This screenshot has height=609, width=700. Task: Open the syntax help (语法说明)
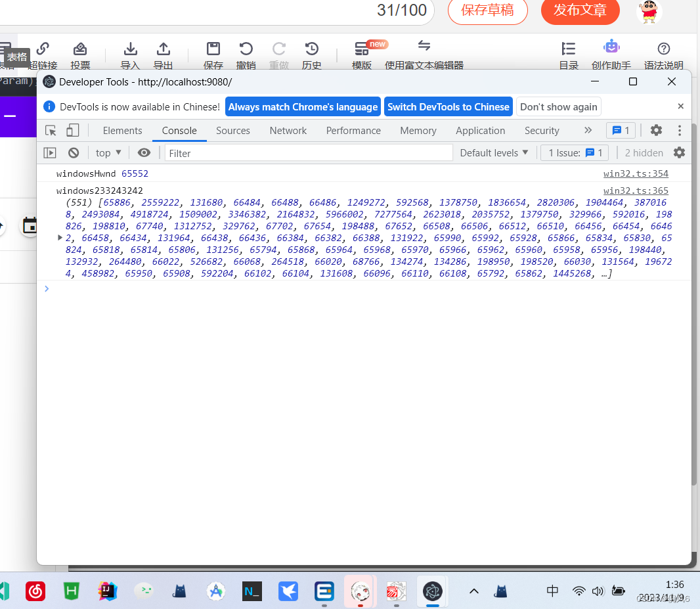click(664, 55)
